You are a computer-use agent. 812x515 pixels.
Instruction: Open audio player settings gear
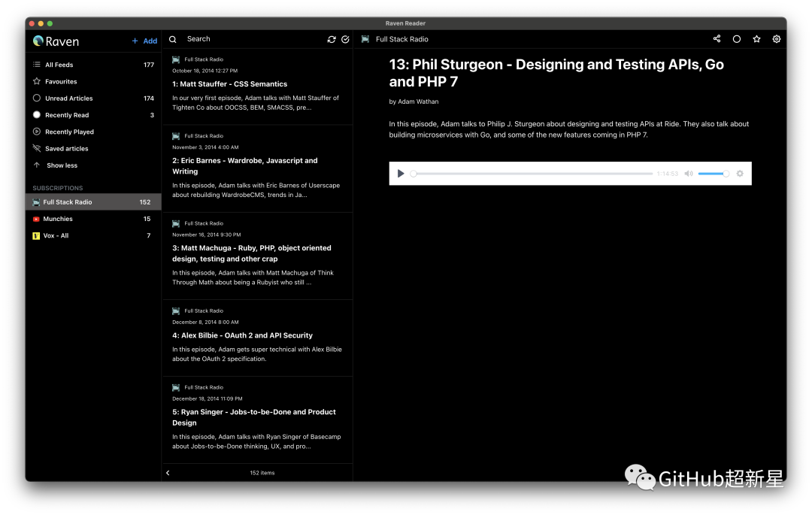740,174
